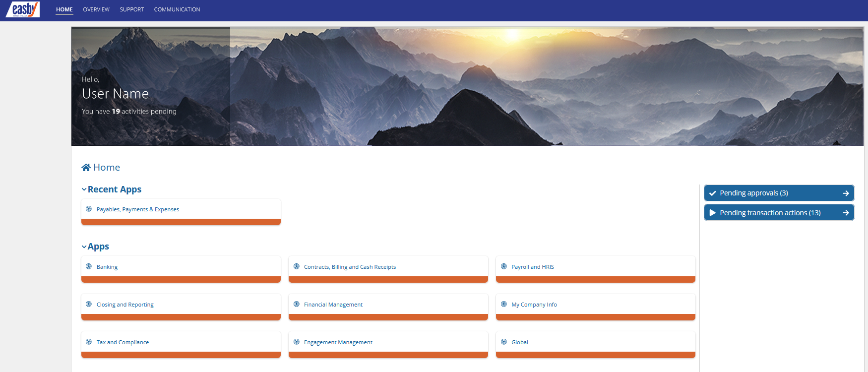Open the Tax and Compliance app
Image resolution: width=868 pixels, height=372 pixels.
(123, 342)
